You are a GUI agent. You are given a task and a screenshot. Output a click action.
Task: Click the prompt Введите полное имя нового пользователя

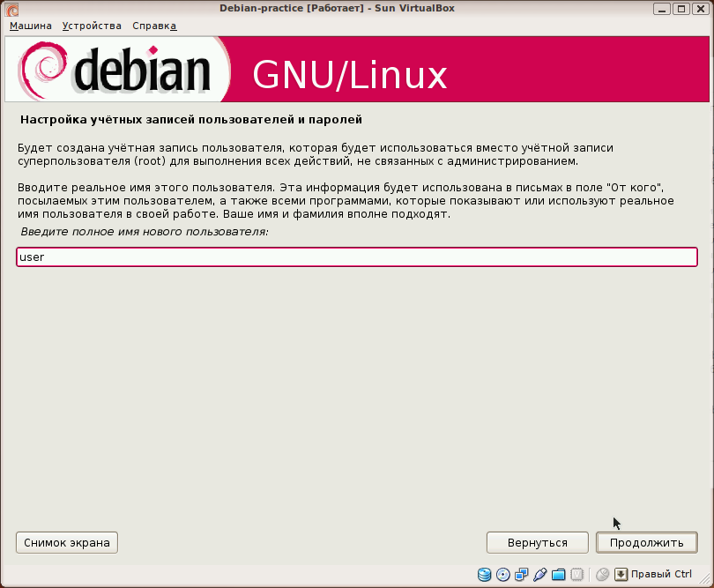[145, 232]
